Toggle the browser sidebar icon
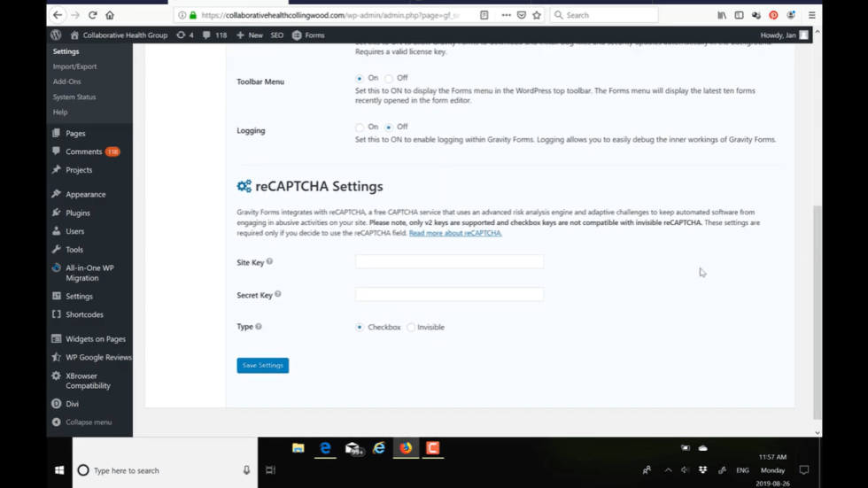 (739, 15)
